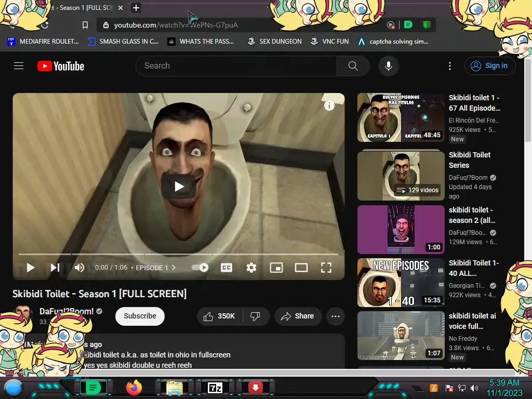Toggle the autoplay switch

[x=200, y=268]
